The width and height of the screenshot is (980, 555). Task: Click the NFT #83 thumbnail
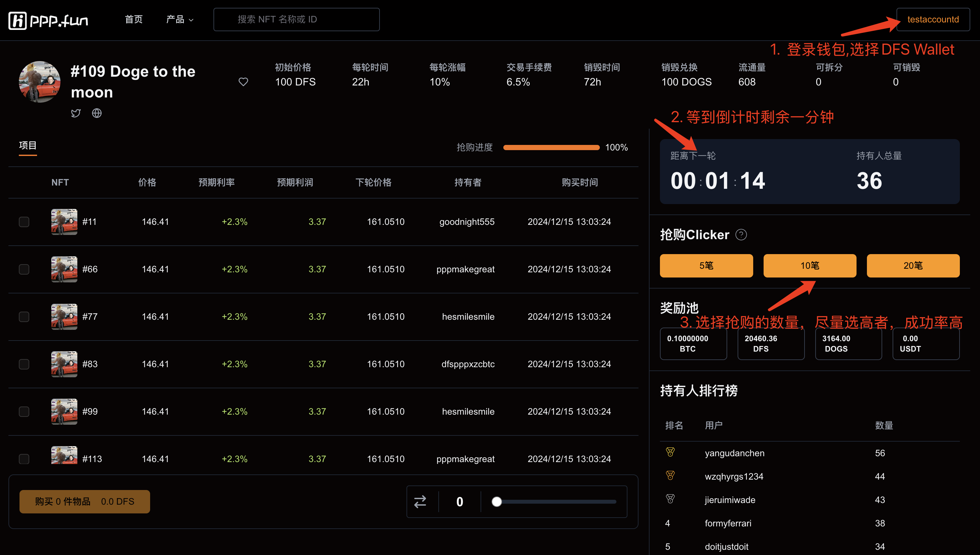(x=64, y=364)
